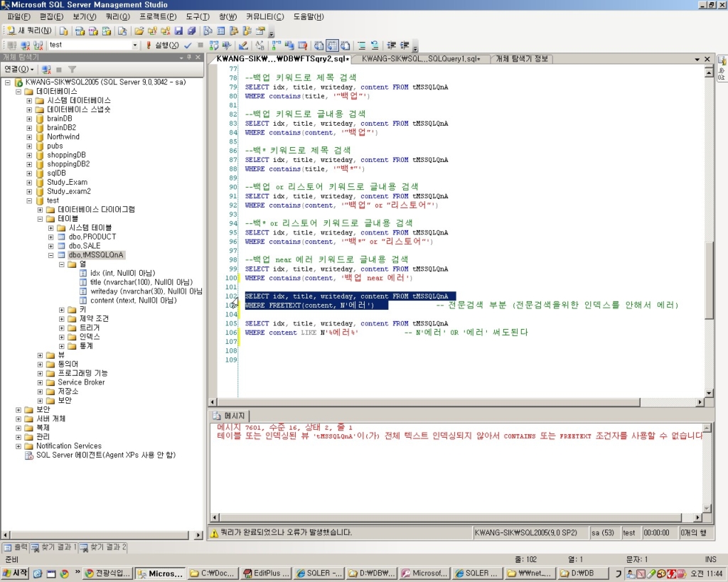728x582 pixels.
Task: Click the D:\DB taskbar button
Action: coord(582,573)
